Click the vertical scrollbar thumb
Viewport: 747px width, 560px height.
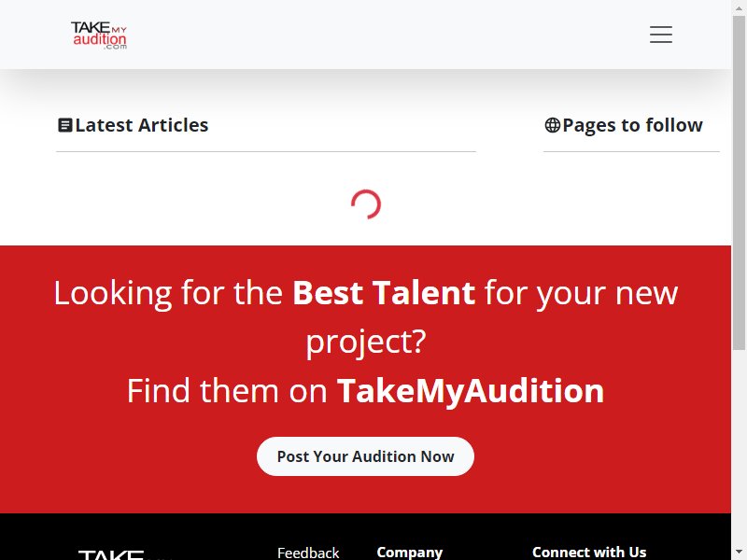pos(739,182)
